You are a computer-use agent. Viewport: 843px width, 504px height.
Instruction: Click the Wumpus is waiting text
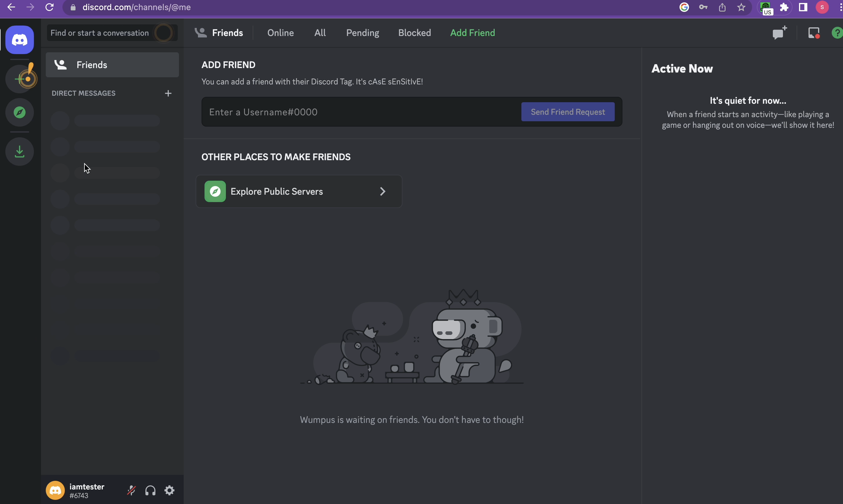pyautogui.click(x=412, y=420)
